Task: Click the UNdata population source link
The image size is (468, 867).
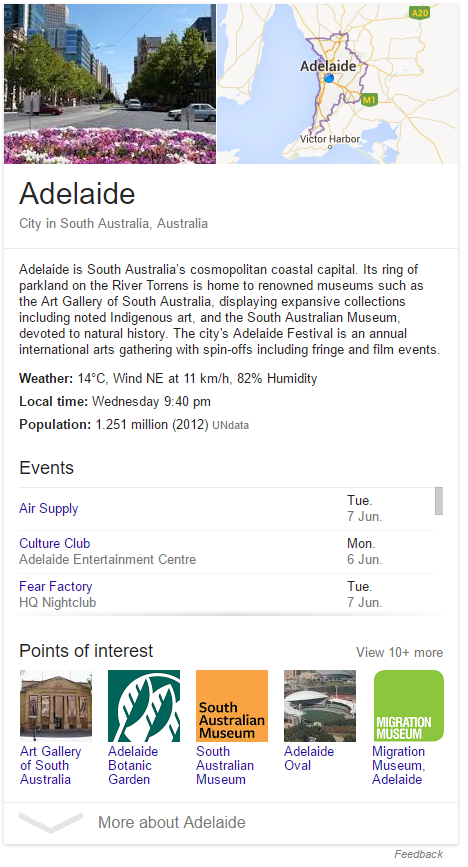Action: coord(231,425)
